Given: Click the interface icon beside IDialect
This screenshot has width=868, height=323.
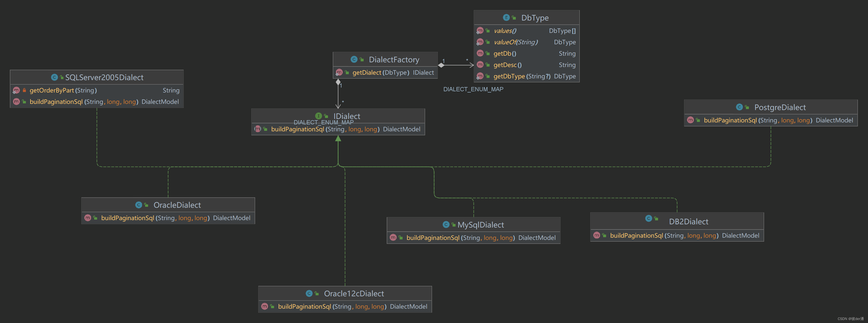Looking at the screenshot, I should pos(318,116).
